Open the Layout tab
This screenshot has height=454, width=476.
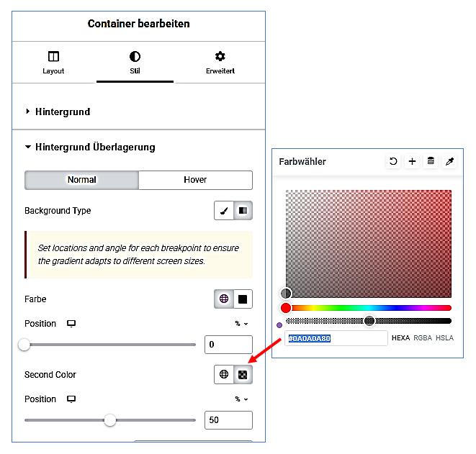click(53, 63)
